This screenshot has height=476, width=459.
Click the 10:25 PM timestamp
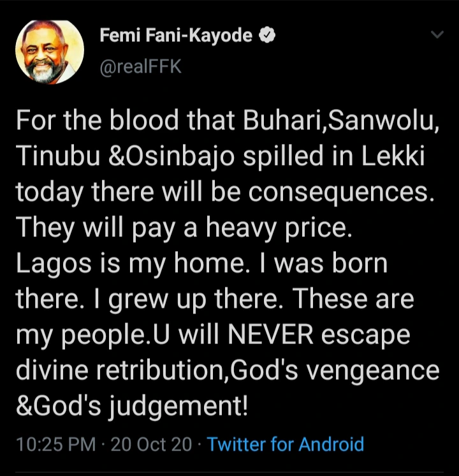[x=53, y=444]
